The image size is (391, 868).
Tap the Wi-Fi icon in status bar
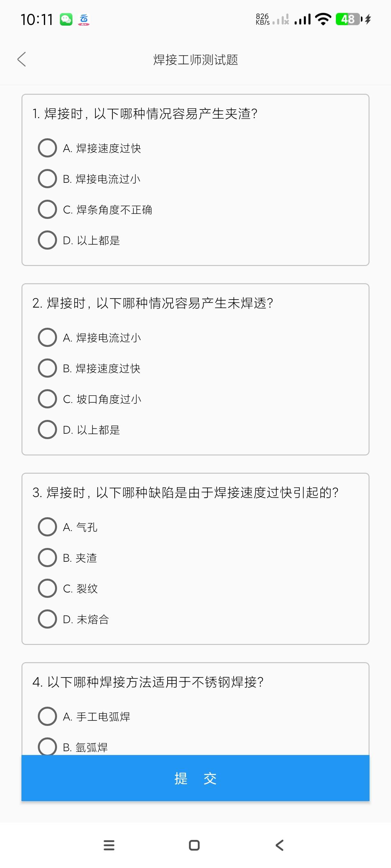pos(323,19)
